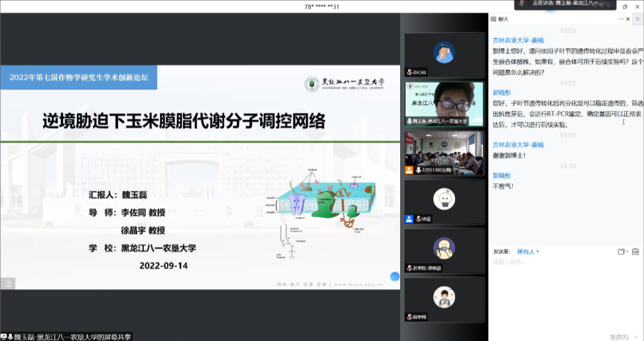
Task: Click the slide menu list icon at bottom-left
Action: (x=7, y=283)
